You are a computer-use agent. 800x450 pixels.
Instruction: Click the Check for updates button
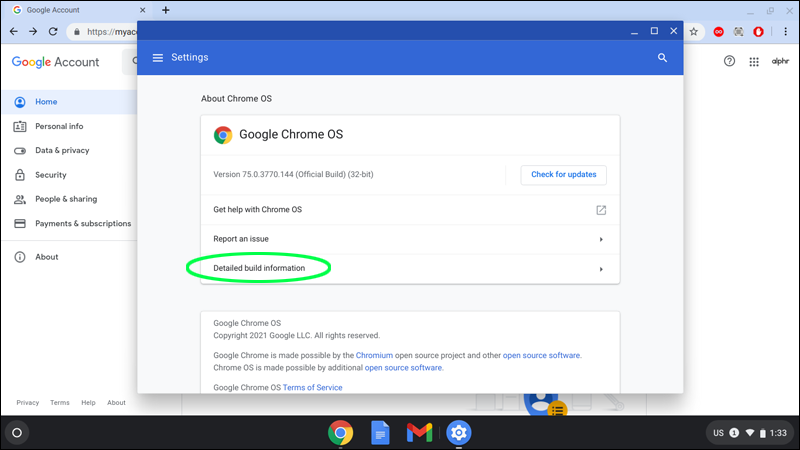point(563,175)
